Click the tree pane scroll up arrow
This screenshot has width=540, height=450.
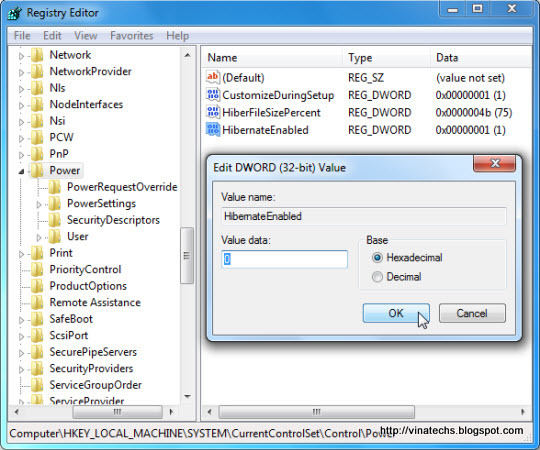187,55
